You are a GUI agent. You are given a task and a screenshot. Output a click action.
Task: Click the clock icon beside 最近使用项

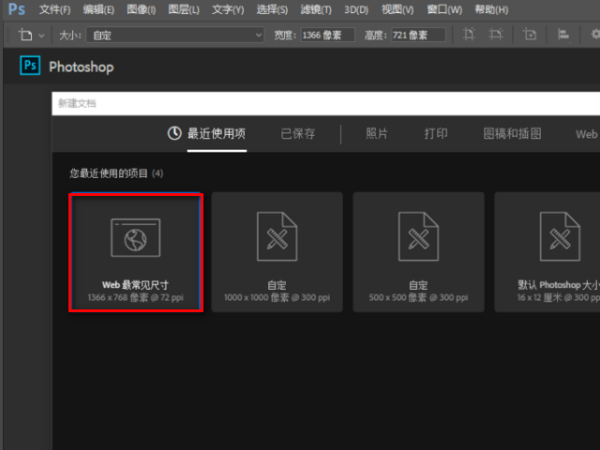[x=174, y=134]
